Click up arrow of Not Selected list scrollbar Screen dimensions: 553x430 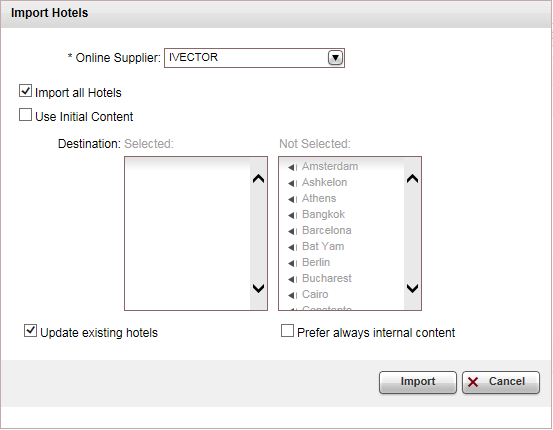412,179
